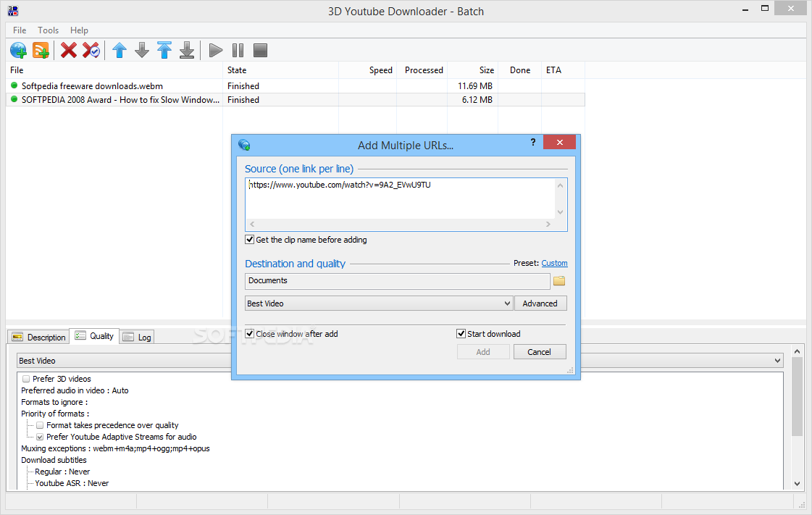The image size is (812, 515).
Task: Click inside the source URL text box
Action: [x=400, y=199]
